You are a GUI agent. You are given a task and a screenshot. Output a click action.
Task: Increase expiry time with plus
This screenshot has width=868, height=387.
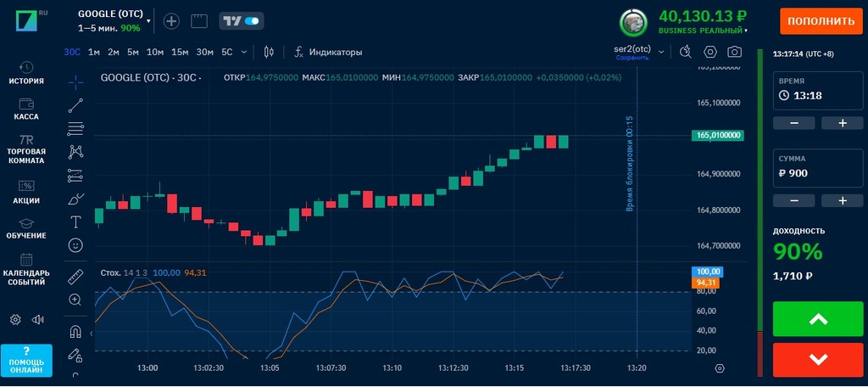pyautogui.click(x=843, y=123)
